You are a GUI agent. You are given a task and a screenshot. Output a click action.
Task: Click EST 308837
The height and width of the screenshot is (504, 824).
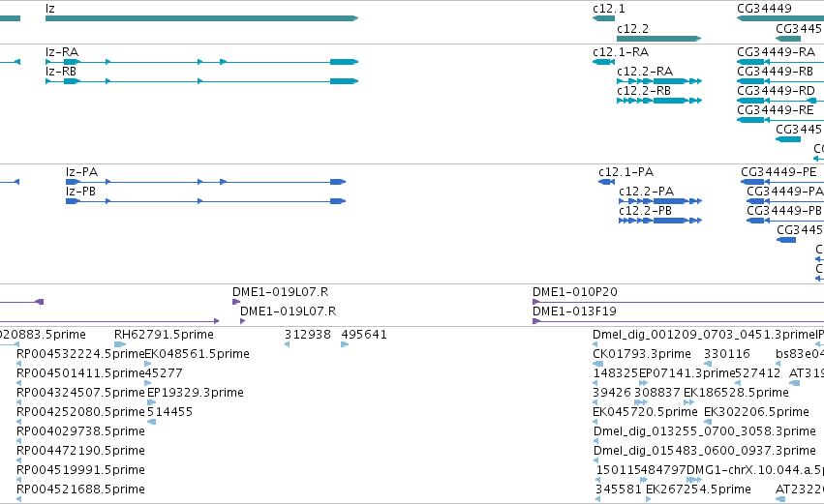641,402
